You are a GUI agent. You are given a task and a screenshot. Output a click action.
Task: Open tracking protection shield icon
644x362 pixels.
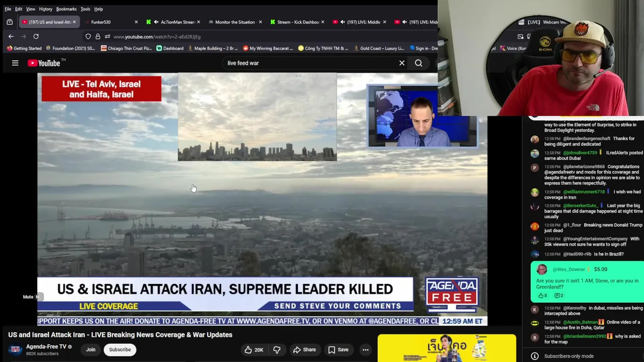click(x=88, y=37)
